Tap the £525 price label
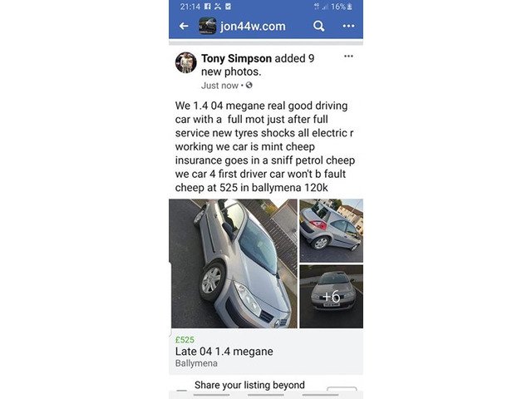This screenshot has height=399, width=532. coord(185,340)
